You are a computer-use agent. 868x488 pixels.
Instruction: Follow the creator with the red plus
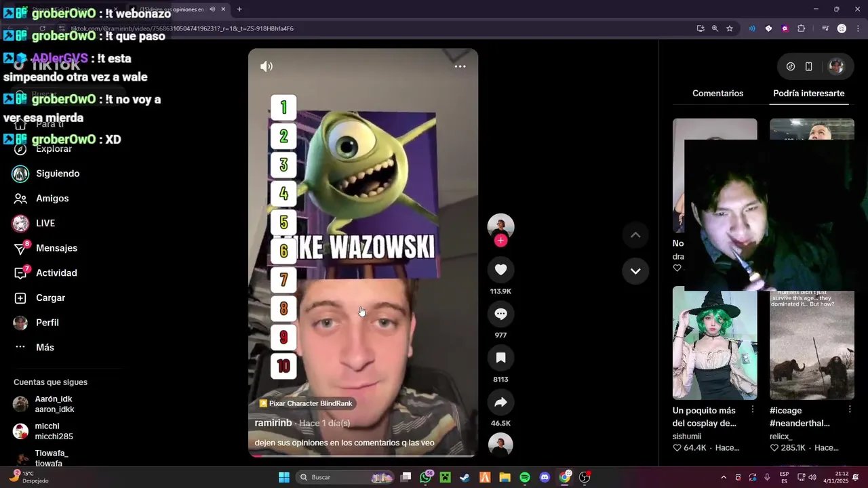[500, 241]
